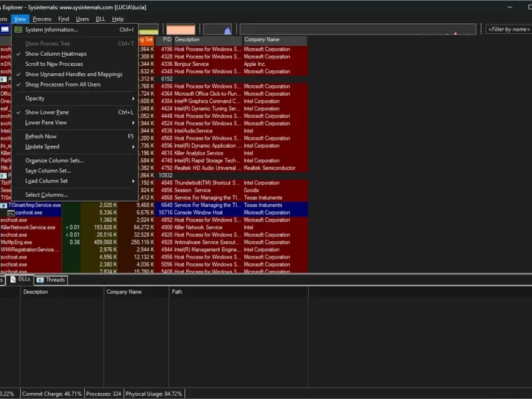Click the TISmartAmpService.exe process icon
Screen dimensions: 532x399
pos(3,205)
